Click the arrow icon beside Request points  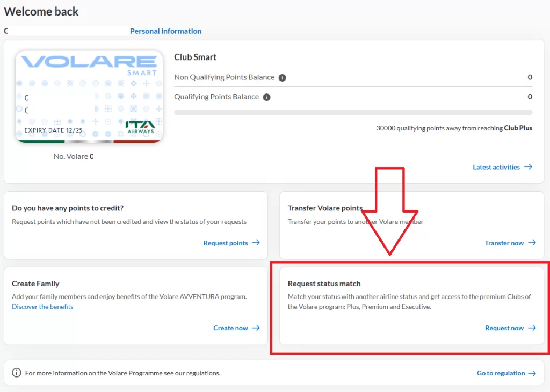256,243
